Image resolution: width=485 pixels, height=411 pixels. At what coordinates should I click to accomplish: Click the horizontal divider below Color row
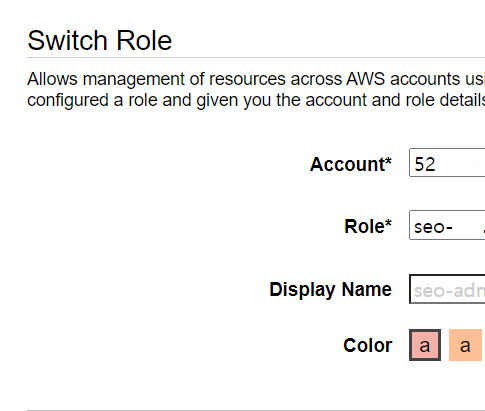click(x=256, y=410)
